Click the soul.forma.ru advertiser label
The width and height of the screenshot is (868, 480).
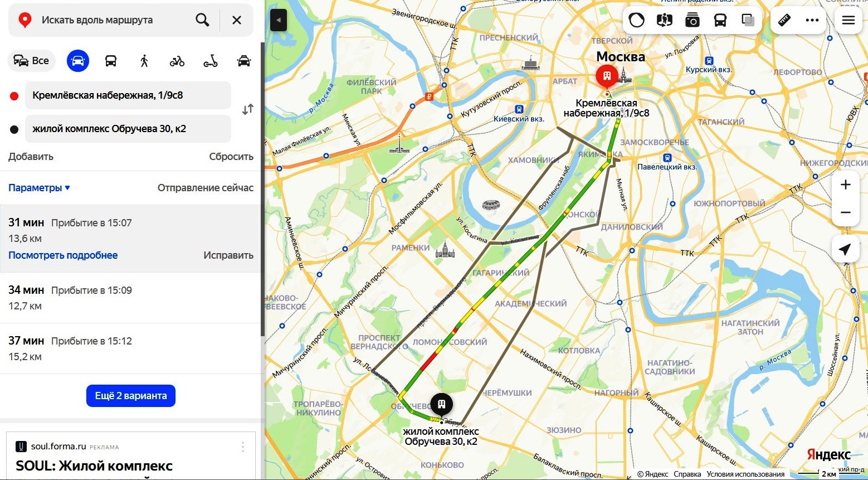pos(58,447)
